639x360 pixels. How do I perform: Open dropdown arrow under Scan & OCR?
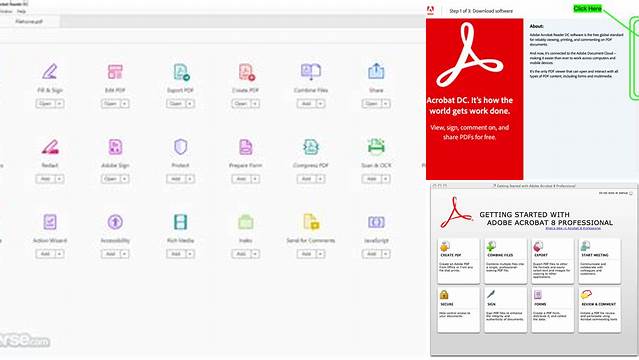tap(386, 179)
